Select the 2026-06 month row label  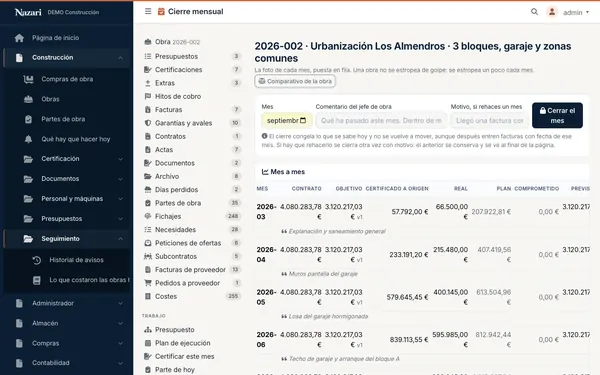[x=266, y=340]
